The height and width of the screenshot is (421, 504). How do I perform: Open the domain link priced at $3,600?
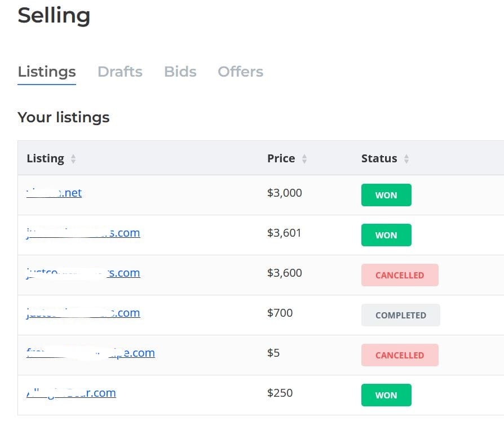[83, 273]
